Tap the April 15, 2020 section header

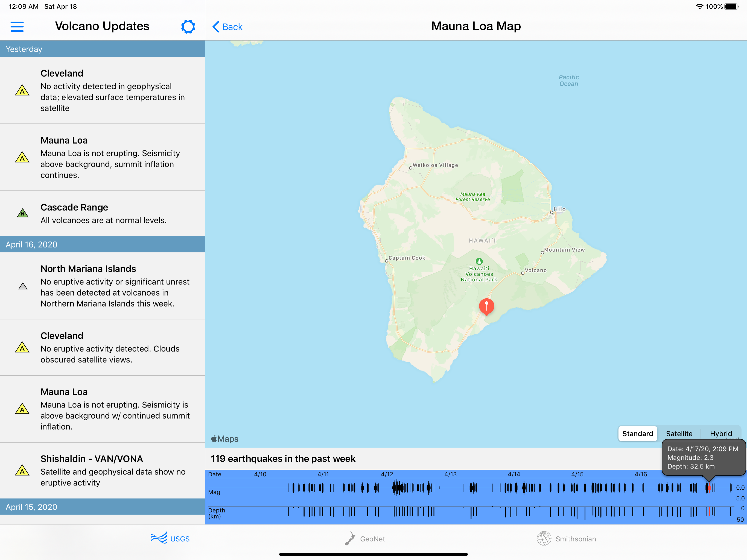[102, 507]
